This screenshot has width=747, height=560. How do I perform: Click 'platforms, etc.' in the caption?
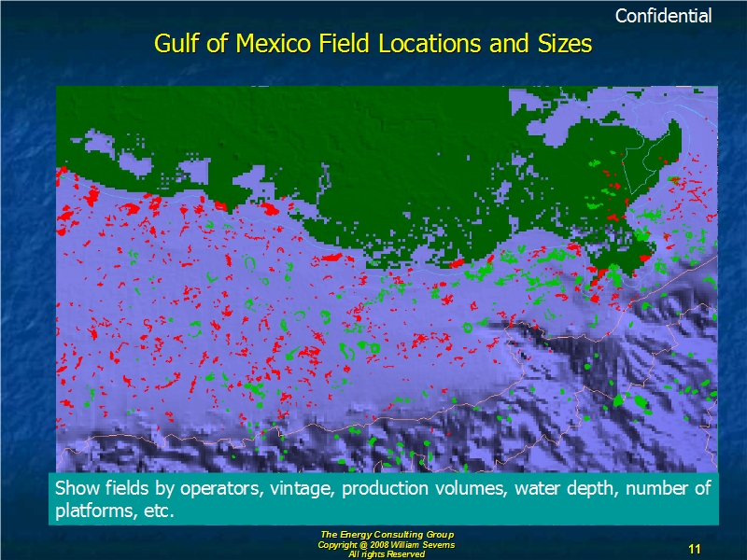[x=115, y=512]
